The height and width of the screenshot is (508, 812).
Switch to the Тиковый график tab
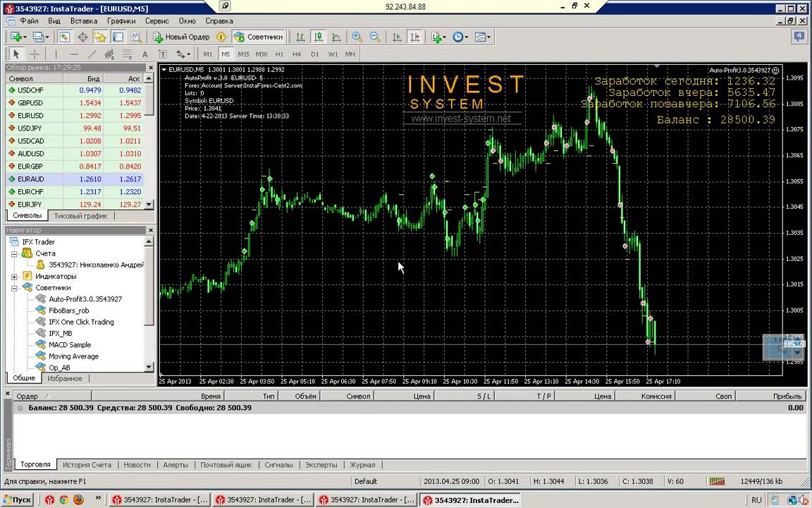tap(80, 216)
